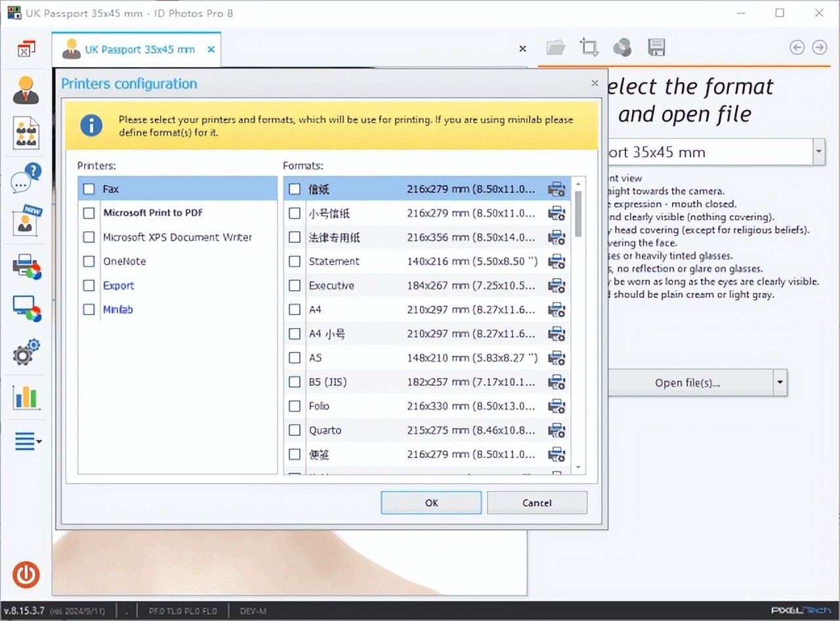
Task: Open printer settings icon for 小号信纸 format
Action: pyautogui.click(x=556, y=213)
